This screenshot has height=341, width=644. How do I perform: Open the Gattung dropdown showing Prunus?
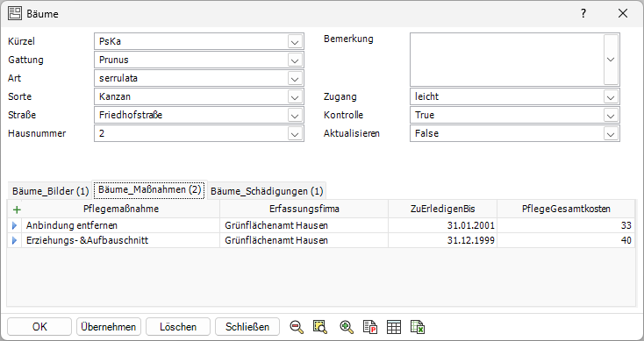295,60
